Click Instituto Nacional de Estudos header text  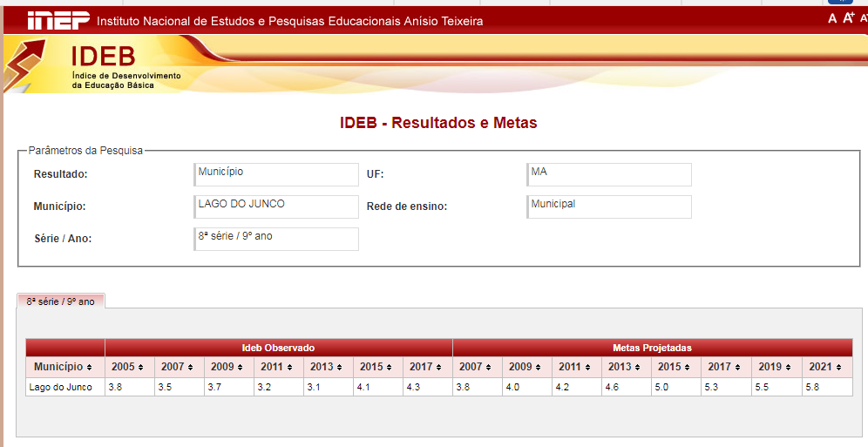289,21
